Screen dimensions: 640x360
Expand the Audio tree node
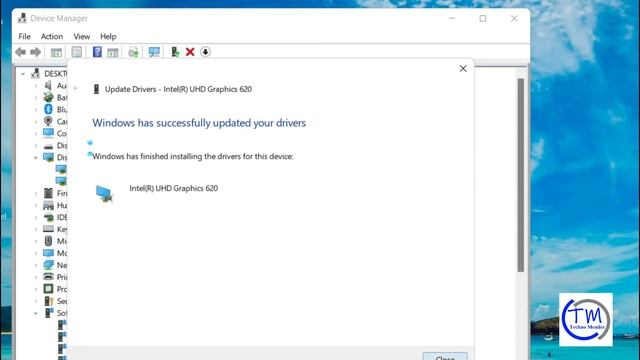[x=36, y=86]
